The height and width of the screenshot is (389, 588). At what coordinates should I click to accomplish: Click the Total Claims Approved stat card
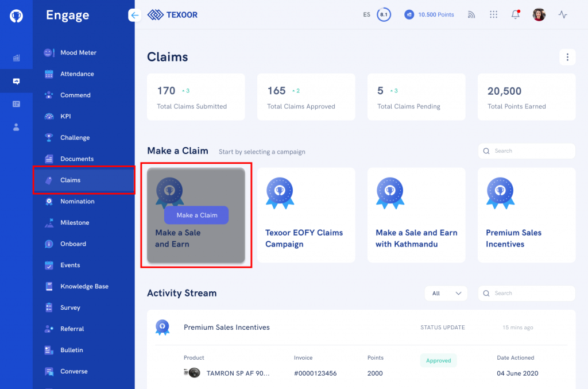click(306, 97)
